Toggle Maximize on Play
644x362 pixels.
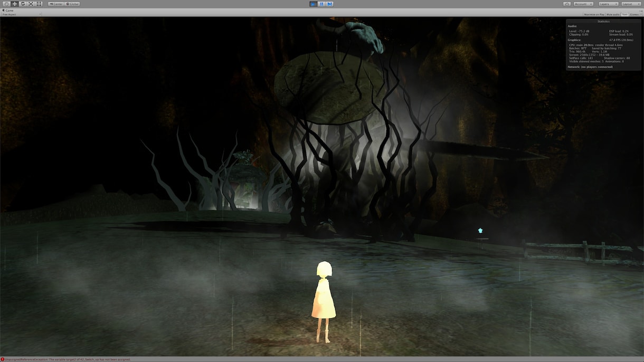[x=594, y=14]
